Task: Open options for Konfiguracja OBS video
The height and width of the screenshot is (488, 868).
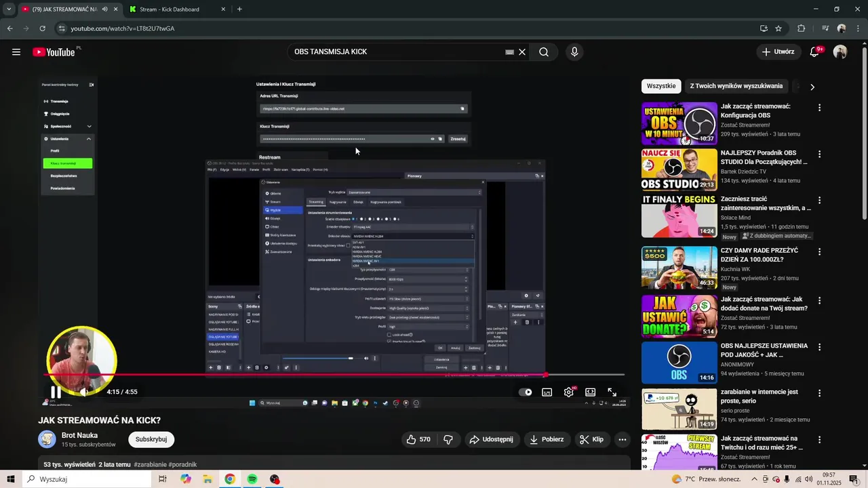Action: [x=820, y=108]
